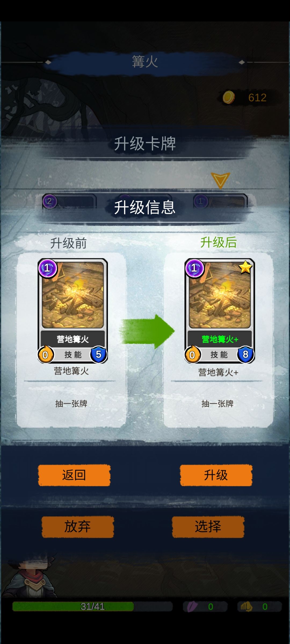
Task: Click the yellow fist stat icon
Action: 246,606
